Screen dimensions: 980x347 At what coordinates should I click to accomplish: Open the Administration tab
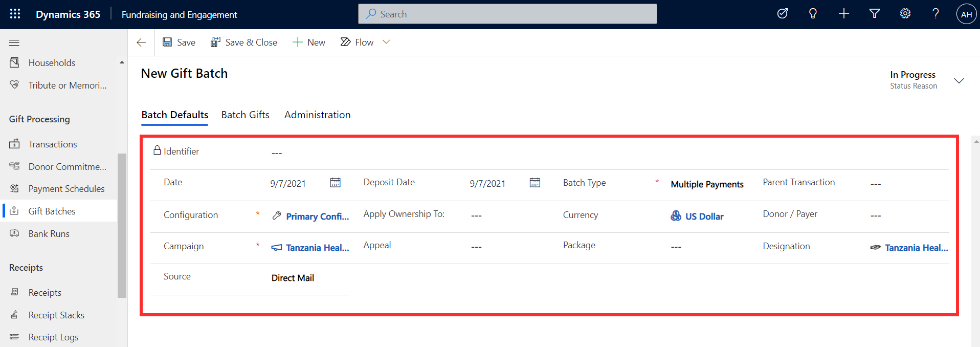tap(318, 115)
